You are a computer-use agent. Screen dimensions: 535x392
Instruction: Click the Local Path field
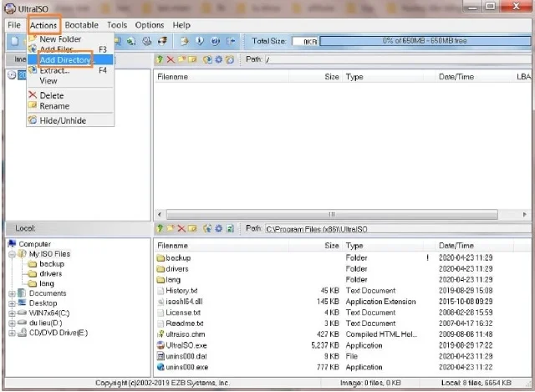(398, 229)
